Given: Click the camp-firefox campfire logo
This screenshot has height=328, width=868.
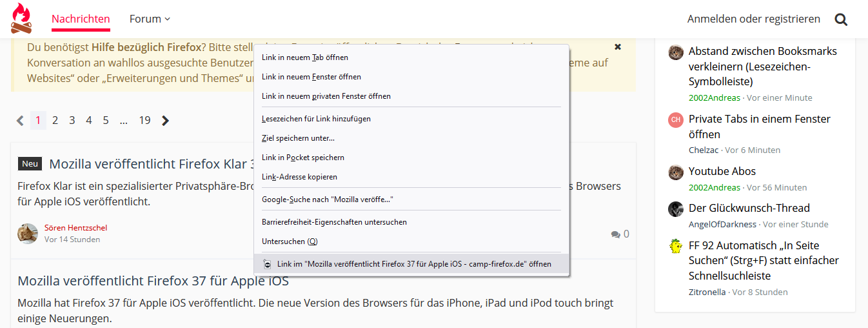Looking at the screenshot, I should tap(21, 18).
